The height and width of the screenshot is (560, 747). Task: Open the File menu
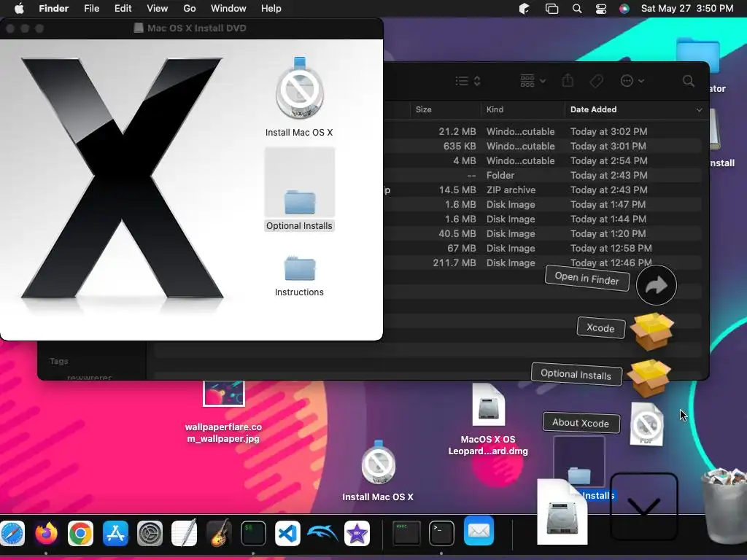91,9
